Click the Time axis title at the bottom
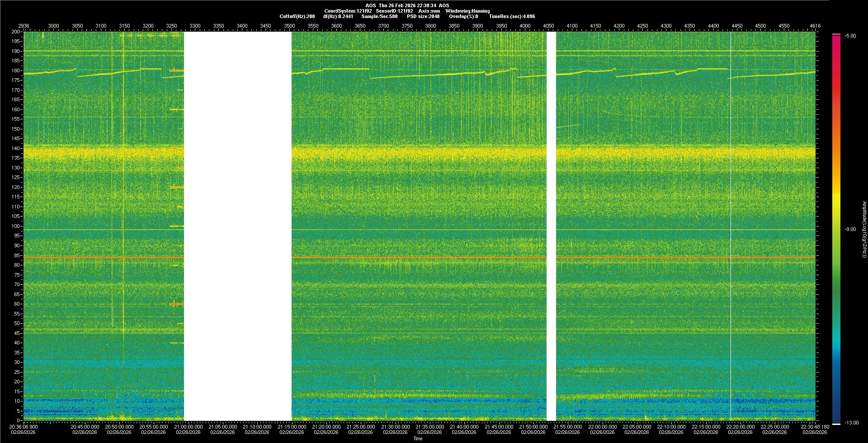Screen dimensions: 868x443 (418, 438)
